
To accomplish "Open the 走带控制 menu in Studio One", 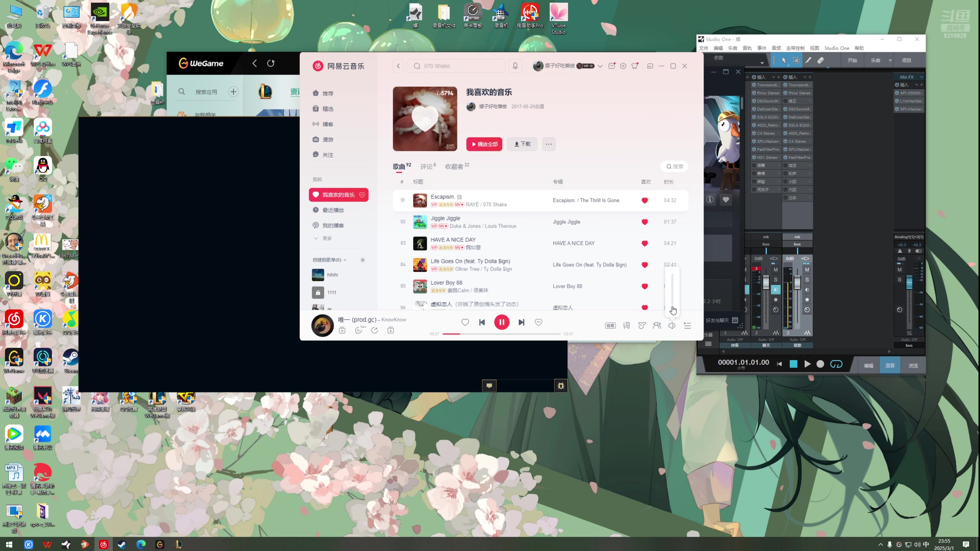I will point(795,48).
